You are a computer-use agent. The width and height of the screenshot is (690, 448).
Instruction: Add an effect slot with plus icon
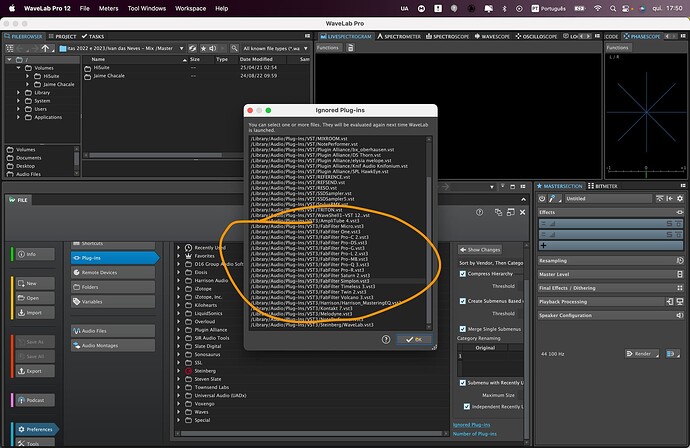[543, 245]
